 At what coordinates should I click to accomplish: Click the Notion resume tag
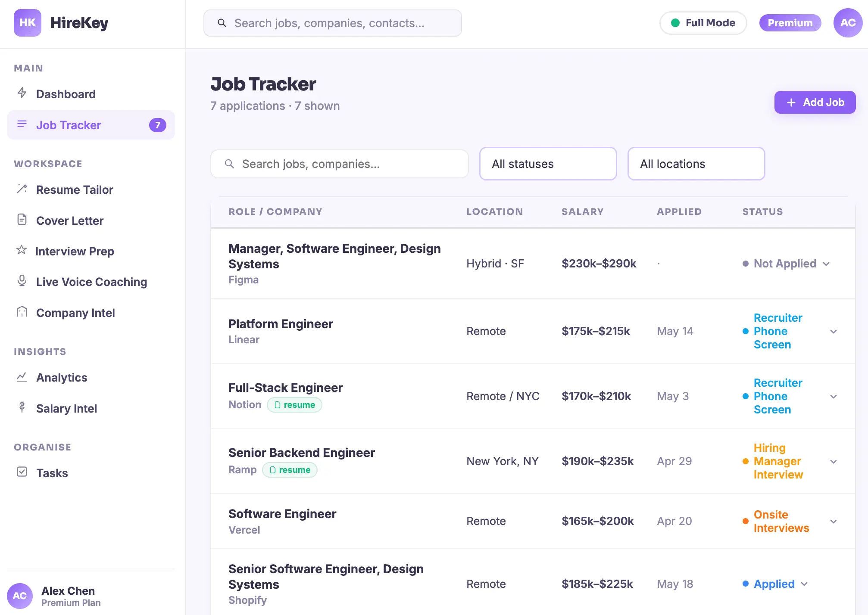295,405
